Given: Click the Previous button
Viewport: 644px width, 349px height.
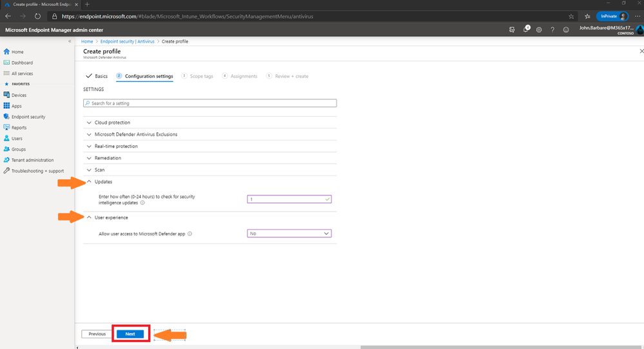Looking at the screenshot, I should point(97,334).
